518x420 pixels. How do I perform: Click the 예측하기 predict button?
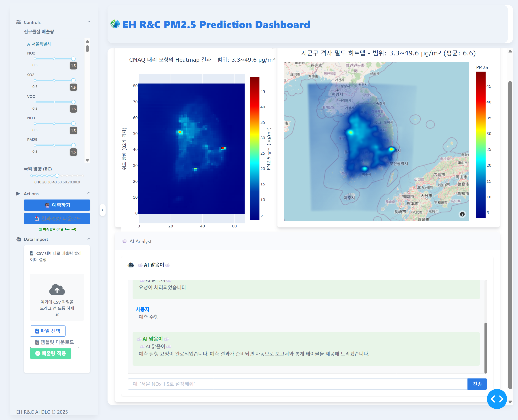pos(57,205)
